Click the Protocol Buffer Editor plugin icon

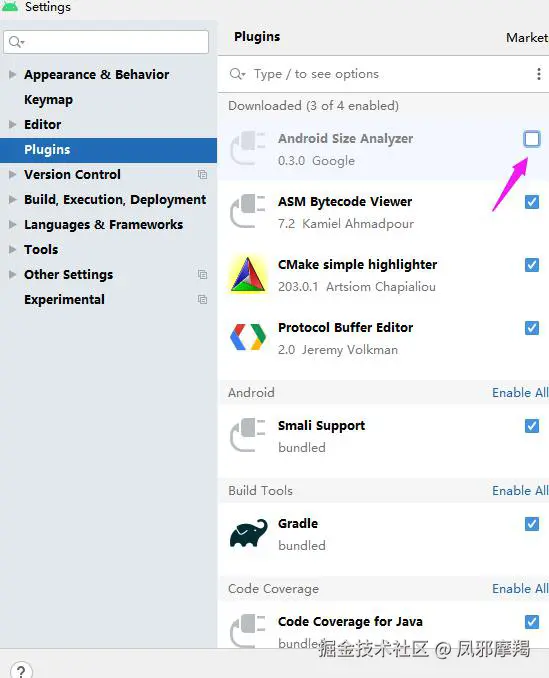coord(248,337)
